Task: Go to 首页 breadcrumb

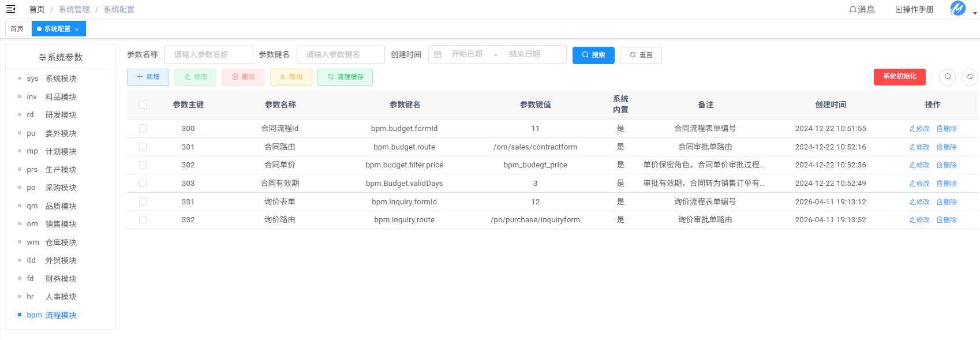Action: [x=37, y=9]
